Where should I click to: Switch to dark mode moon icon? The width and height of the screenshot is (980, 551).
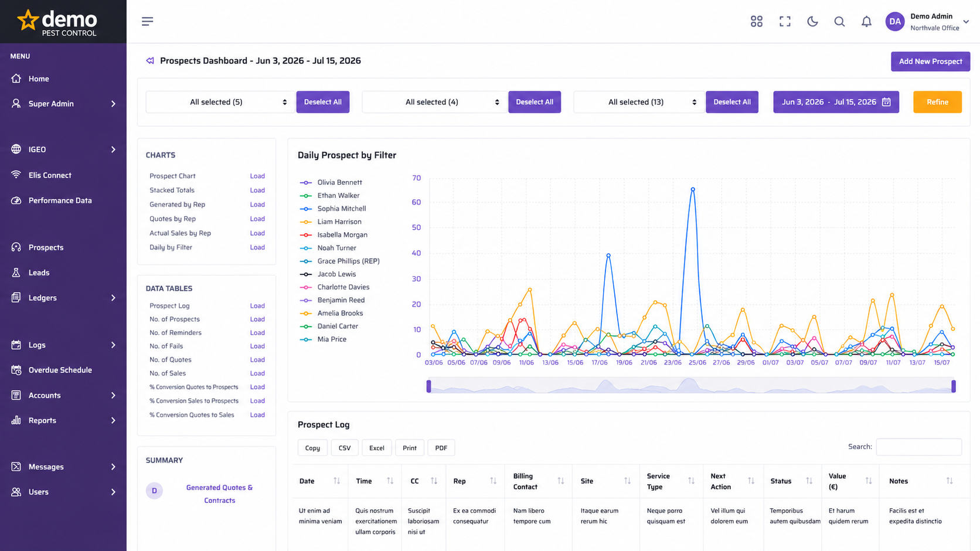click(812, 21)
